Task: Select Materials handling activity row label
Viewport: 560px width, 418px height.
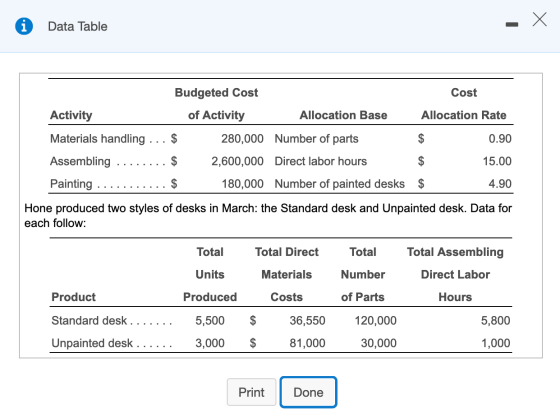Action: [98, 139]
